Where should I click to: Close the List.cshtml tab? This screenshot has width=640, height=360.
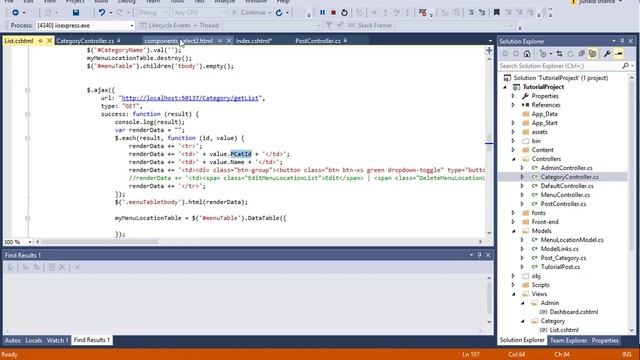pos(49,41)
